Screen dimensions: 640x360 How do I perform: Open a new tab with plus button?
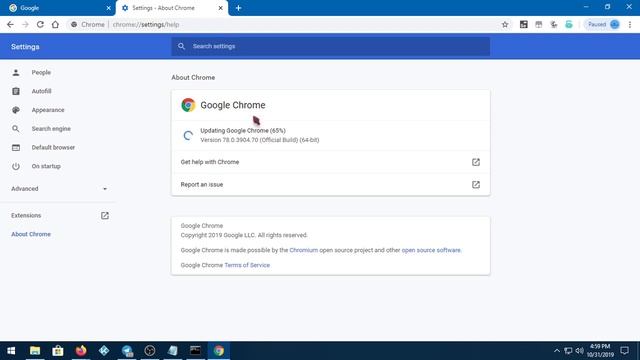[x=238, y=8]
